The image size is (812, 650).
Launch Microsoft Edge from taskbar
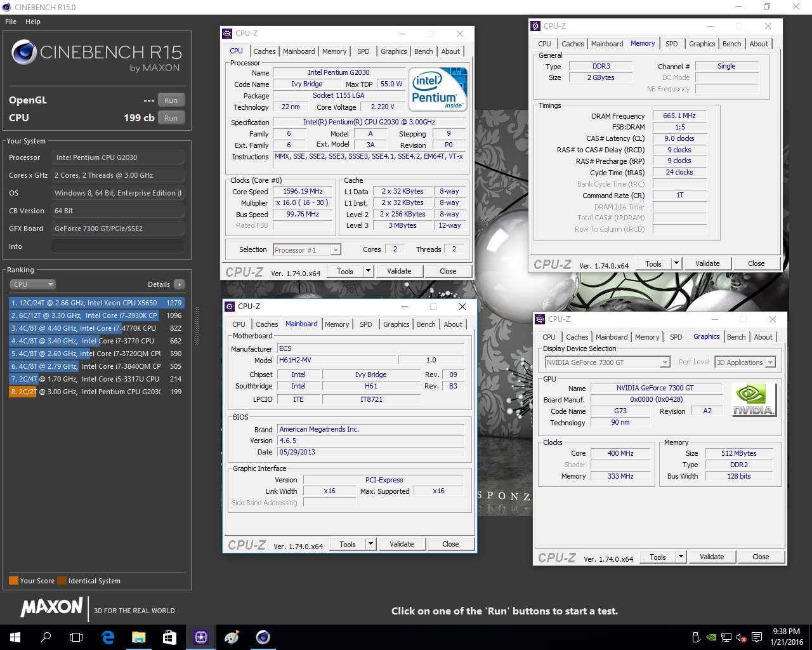click(108, 637)
